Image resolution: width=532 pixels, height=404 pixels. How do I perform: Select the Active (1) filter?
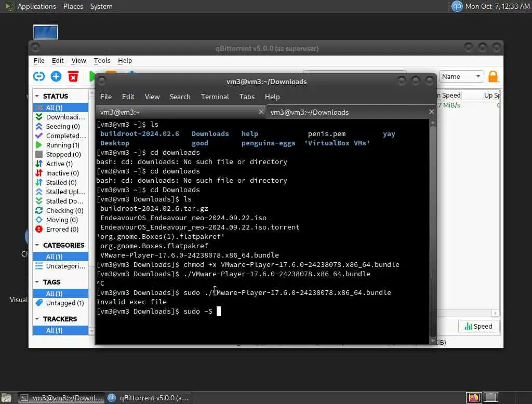61,164
